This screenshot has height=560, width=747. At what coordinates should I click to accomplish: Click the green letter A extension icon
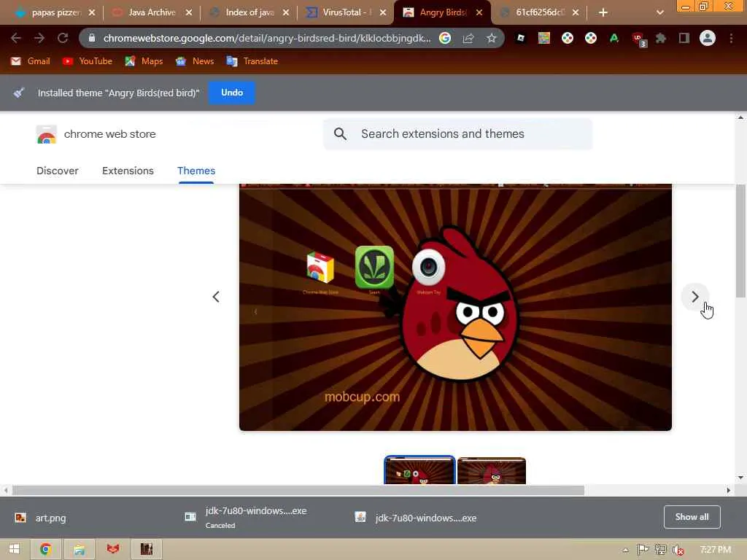pyautogui.click(x=614, y=38)
